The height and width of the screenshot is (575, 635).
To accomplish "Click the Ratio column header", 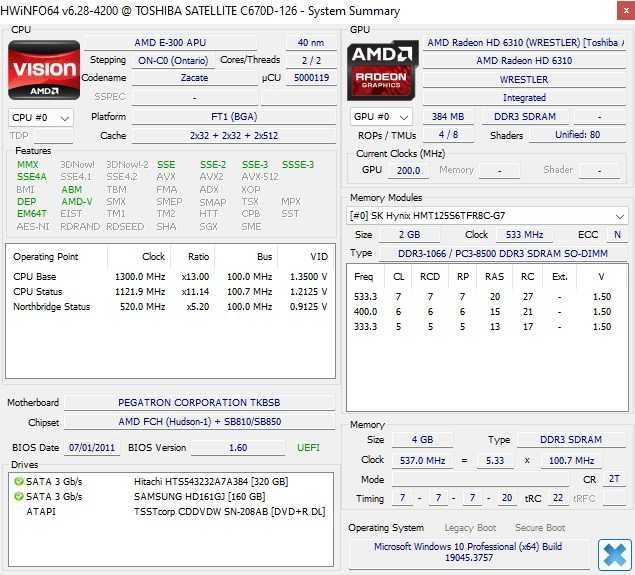I will 198,257.
